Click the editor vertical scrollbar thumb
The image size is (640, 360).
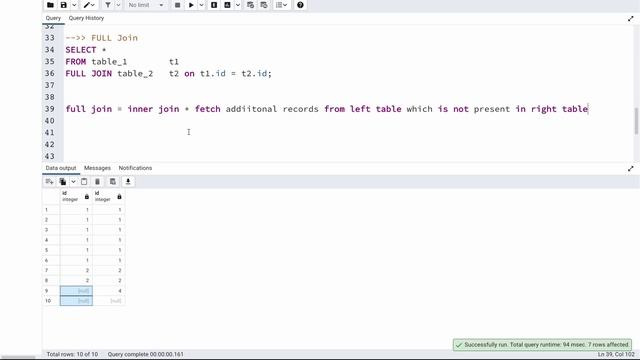pyautogui.click(x=636, y=121)
